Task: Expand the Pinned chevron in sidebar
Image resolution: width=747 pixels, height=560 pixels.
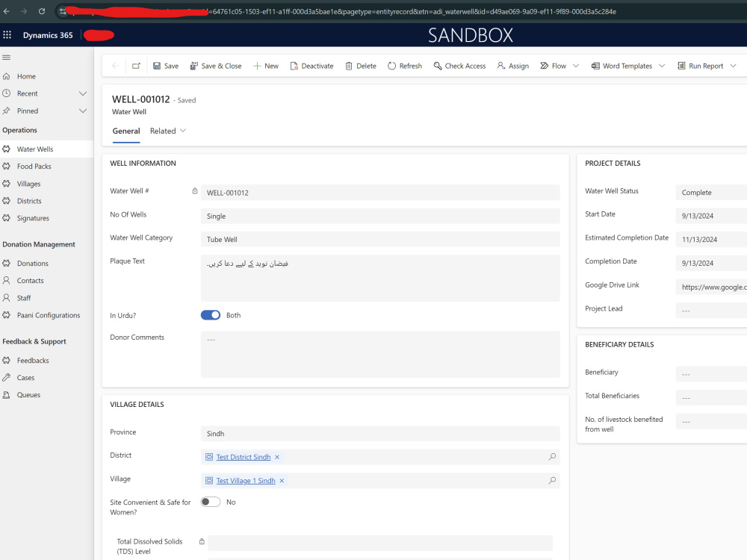Action: (x=83, y=111)
